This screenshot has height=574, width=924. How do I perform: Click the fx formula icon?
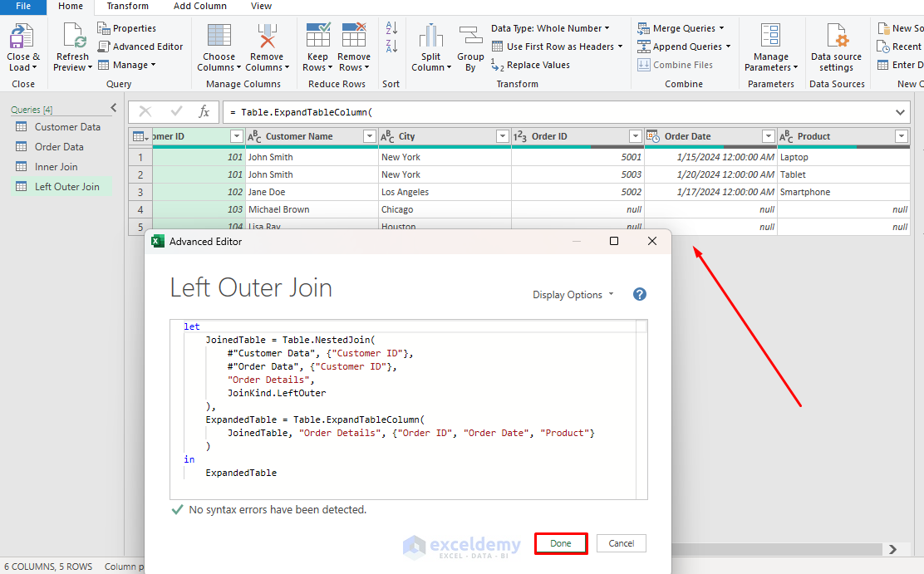[204, 111]
